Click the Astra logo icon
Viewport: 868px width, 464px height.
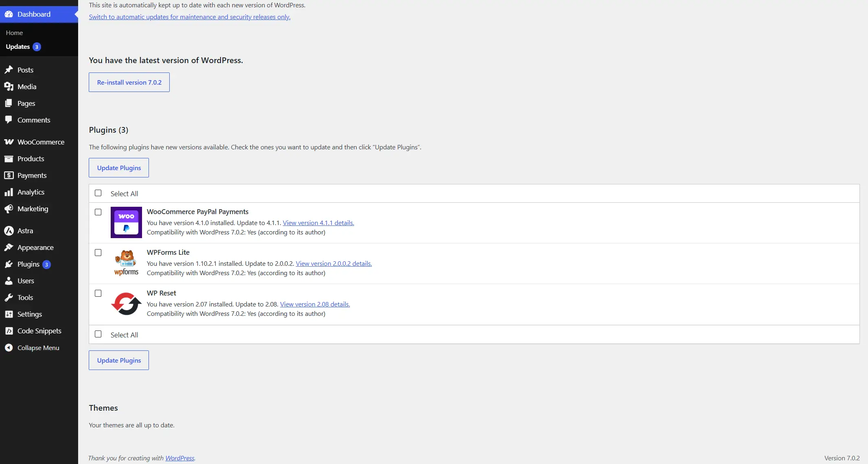point(9,231)
